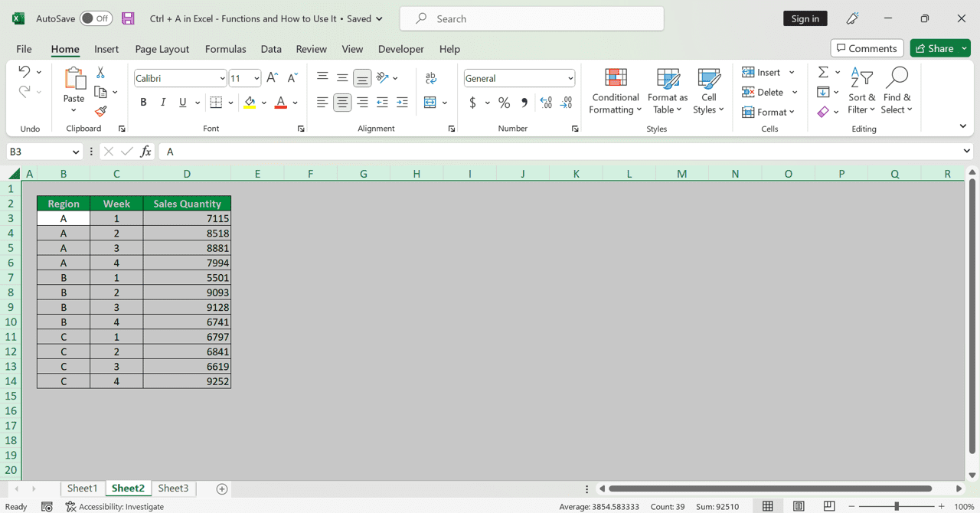
Task: Open the Calibri font name dropdown
Action: pos(222,78)
